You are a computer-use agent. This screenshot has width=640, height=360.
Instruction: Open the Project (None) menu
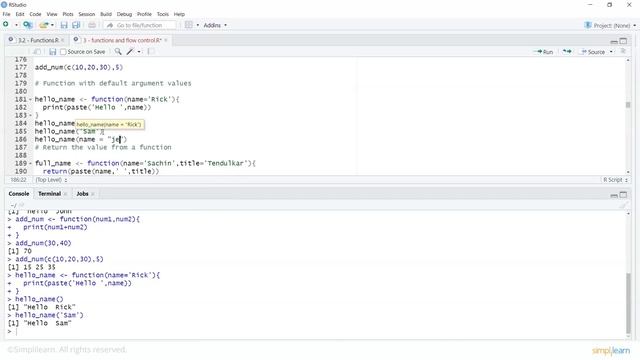610,25
